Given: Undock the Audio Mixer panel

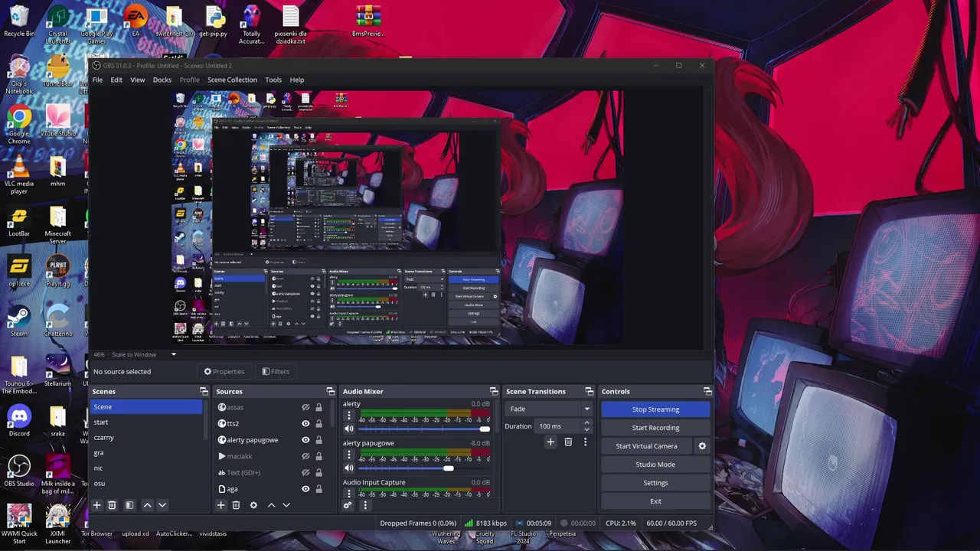Looking at the screenshot, I should [x=494, y=391].
